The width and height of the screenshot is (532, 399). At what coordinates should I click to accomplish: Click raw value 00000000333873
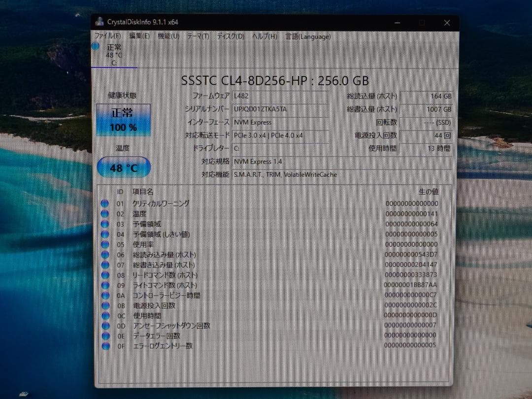pyautogui.click(x=411, y=274)
